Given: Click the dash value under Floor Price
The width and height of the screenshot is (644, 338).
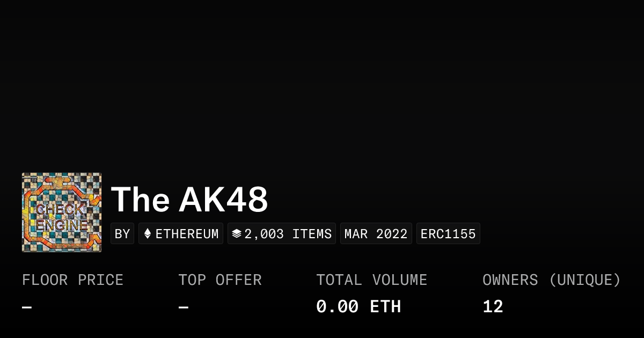Looking at the screenshot, I should (x=27, y=307).
